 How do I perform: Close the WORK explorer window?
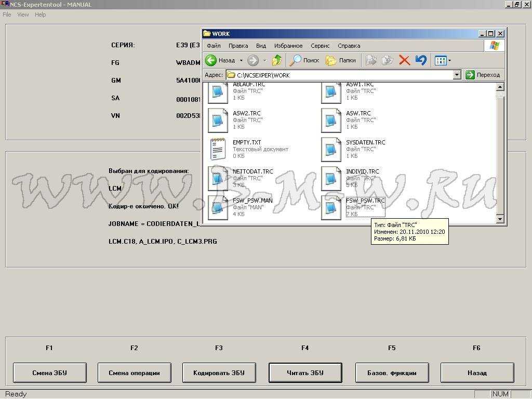coord(500,34)
